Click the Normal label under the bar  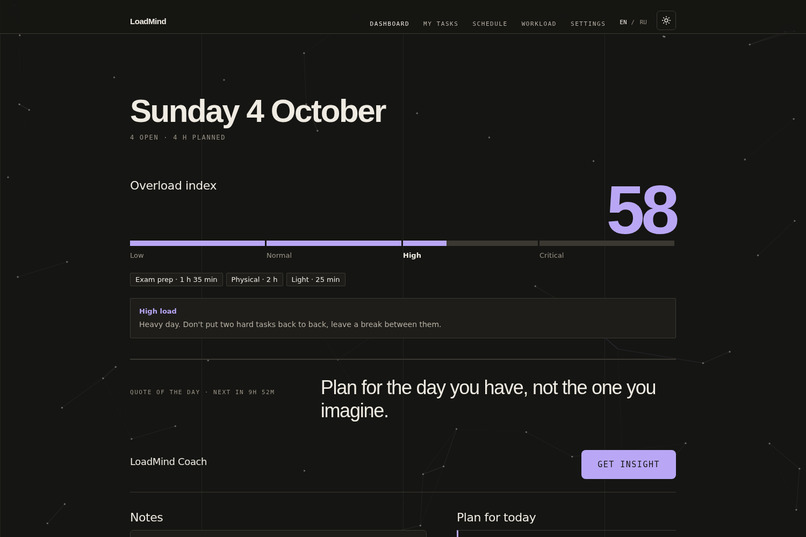click(279, 255)
